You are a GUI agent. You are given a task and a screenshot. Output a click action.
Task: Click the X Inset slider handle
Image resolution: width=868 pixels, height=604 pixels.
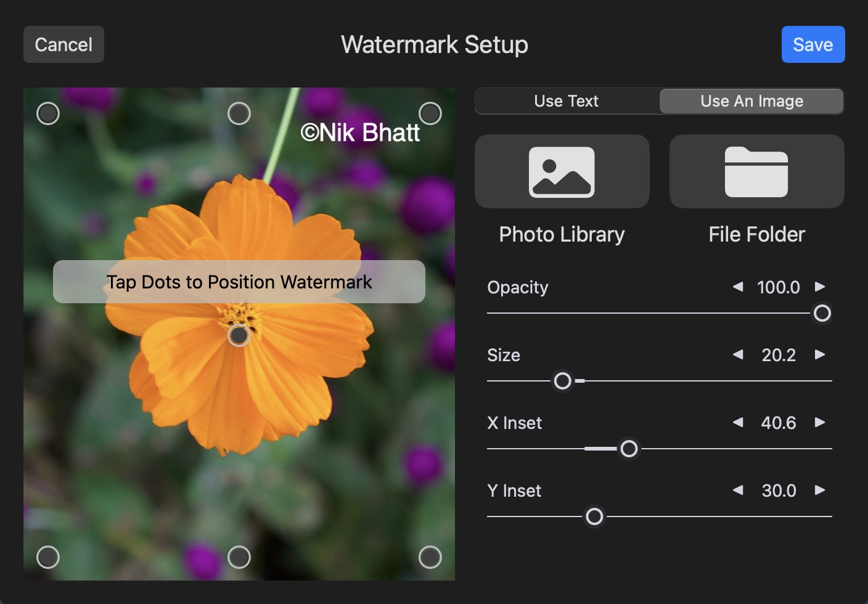click(629, 449)
